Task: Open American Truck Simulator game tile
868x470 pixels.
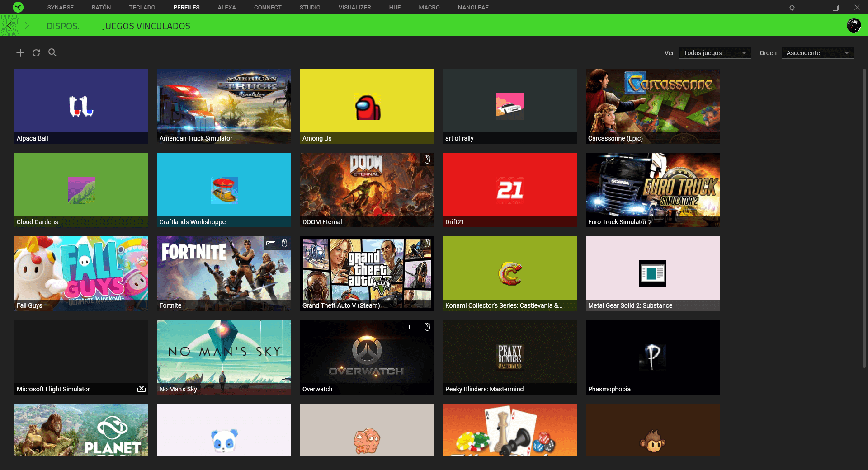Action: pos(224,107)
